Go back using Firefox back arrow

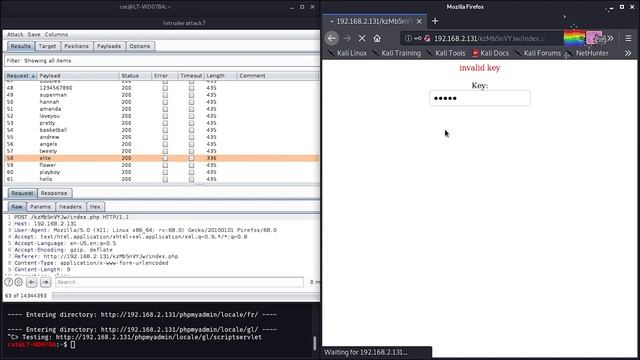(332, 38)
